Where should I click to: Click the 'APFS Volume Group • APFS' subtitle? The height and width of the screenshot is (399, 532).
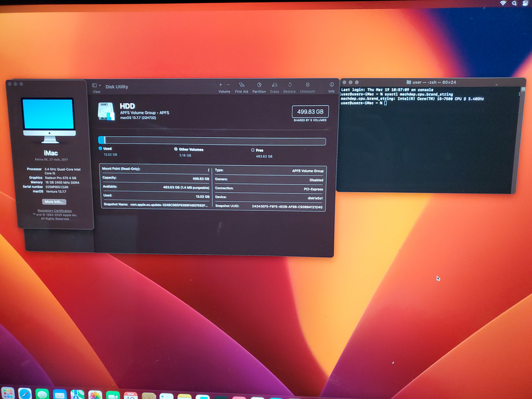click(x=144, y=113)
